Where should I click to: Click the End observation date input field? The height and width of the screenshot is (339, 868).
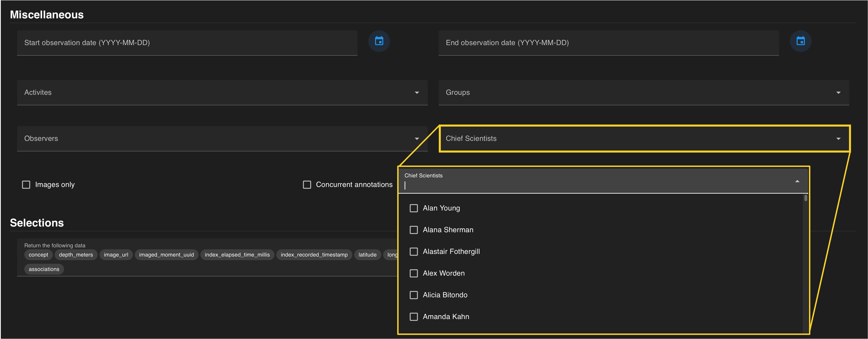(x=608, y=43)
